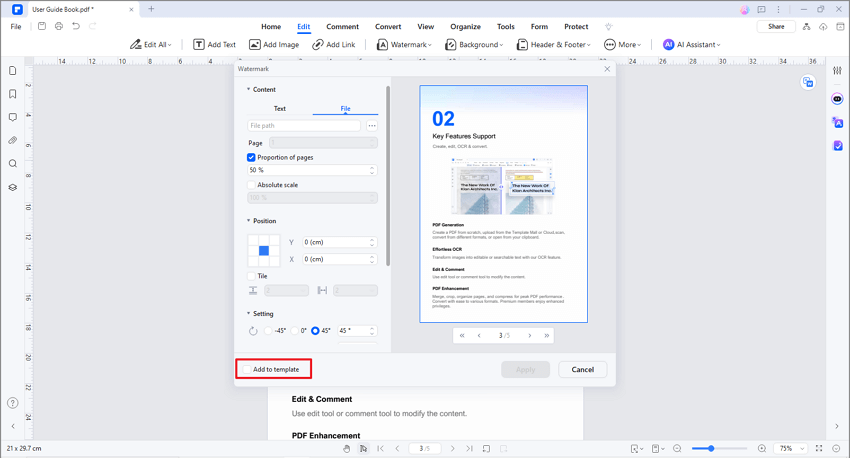Choose the Select tool in status bar
This screenshot has width=850, height=458.
[363, 448]
